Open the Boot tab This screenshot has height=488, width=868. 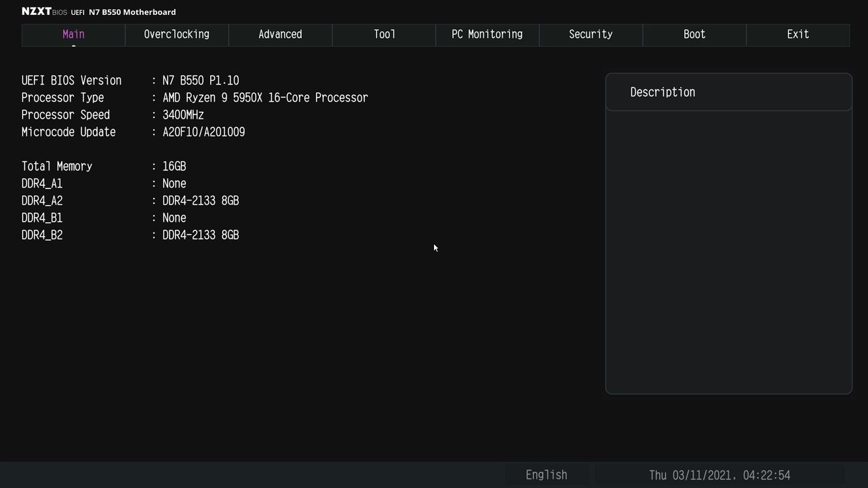pos(694,35)
